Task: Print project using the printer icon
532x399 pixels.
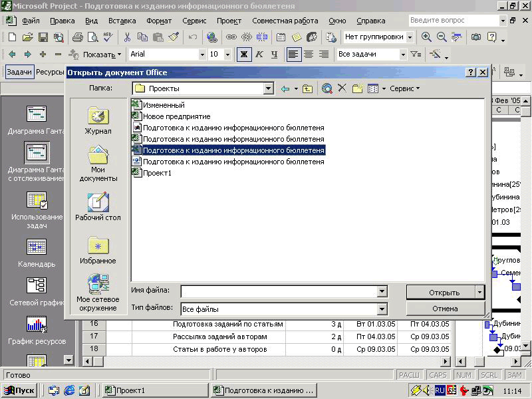Action: [x=78, y=37]
